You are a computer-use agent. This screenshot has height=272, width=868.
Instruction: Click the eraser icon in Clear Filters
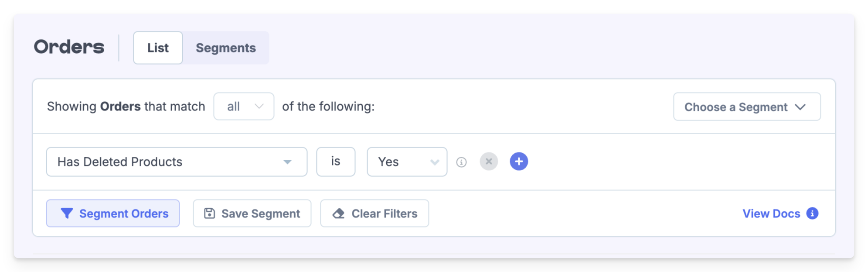(339, 213)
